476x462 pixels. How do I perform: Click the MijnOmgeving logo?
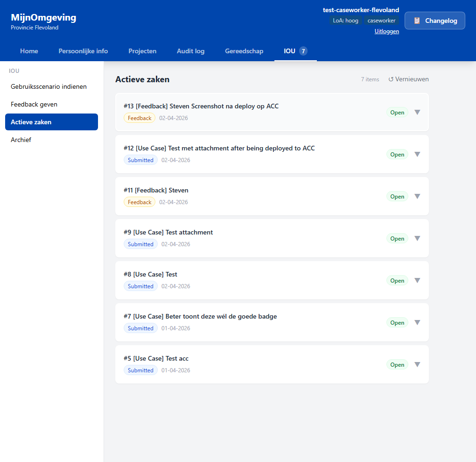43,17
